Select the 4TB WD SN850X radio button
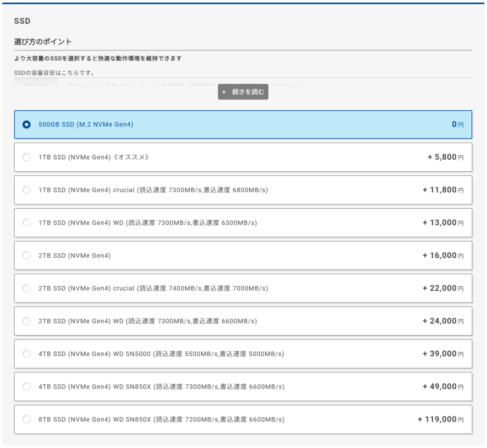 pyautogui.click(x=27, y=387)
